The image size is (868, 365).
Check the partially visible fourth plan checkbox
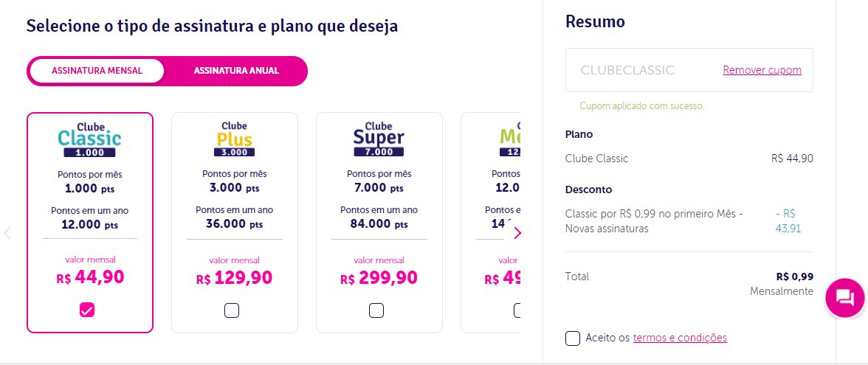(517, 310)
